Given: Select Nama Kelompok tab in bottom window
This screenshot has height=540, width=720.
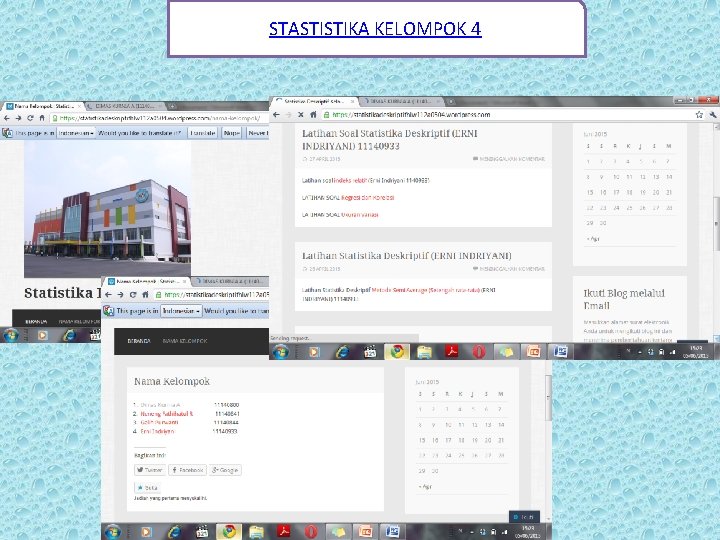Looking at the screenshot, I should [147, 281].
